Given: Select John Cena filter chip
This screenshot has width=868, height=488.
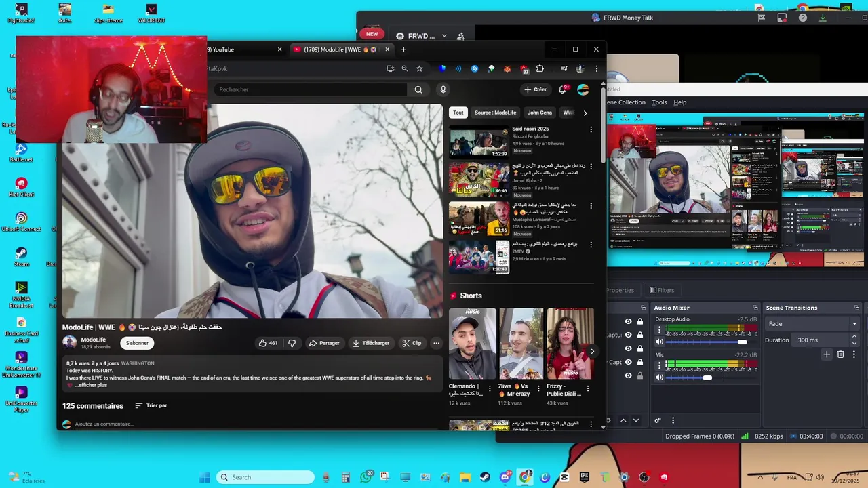Looking at the screenshot, I should (x=540, y=113).
